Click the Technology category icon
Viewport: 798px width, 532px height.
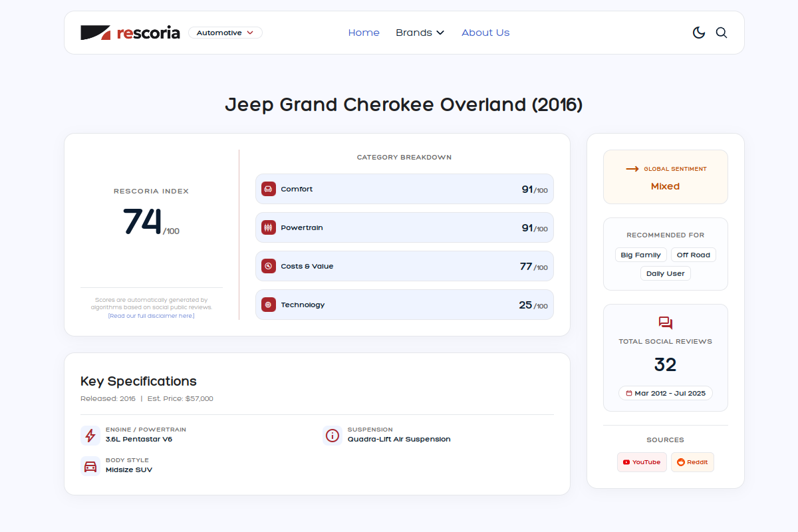(x=269, y=305)
